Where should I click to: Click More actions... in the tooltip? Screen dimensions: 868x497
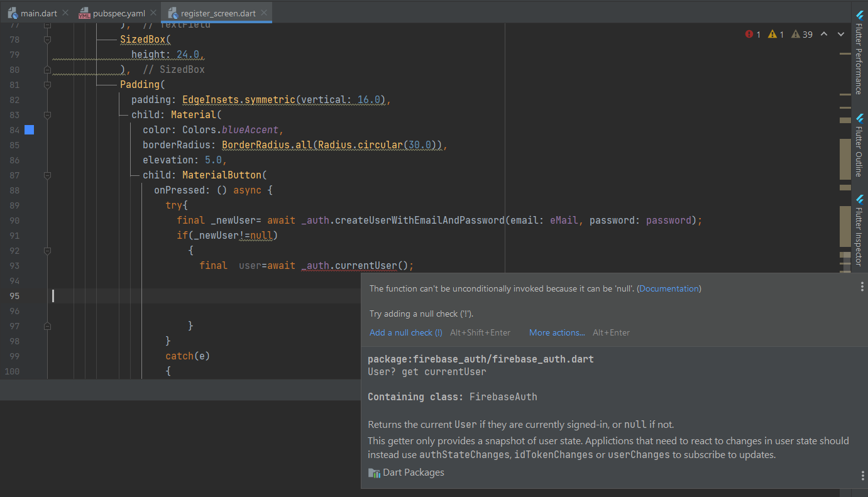coord(557,332)
